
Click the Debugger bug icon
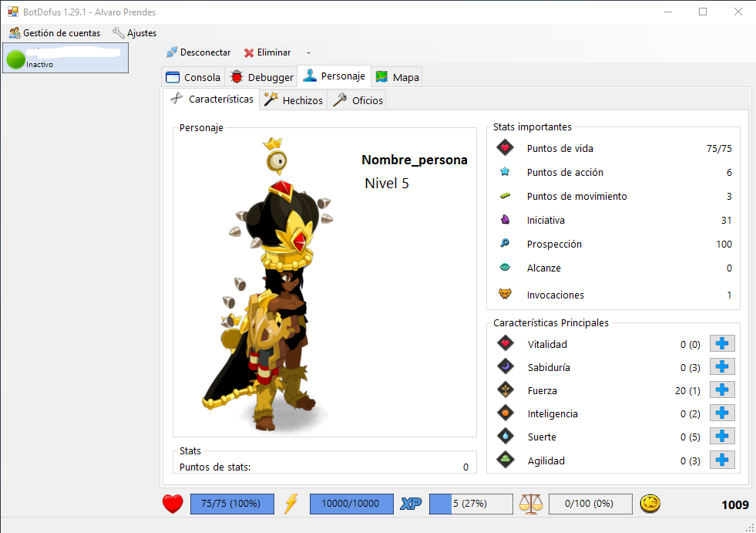click(x=237, y=77)
